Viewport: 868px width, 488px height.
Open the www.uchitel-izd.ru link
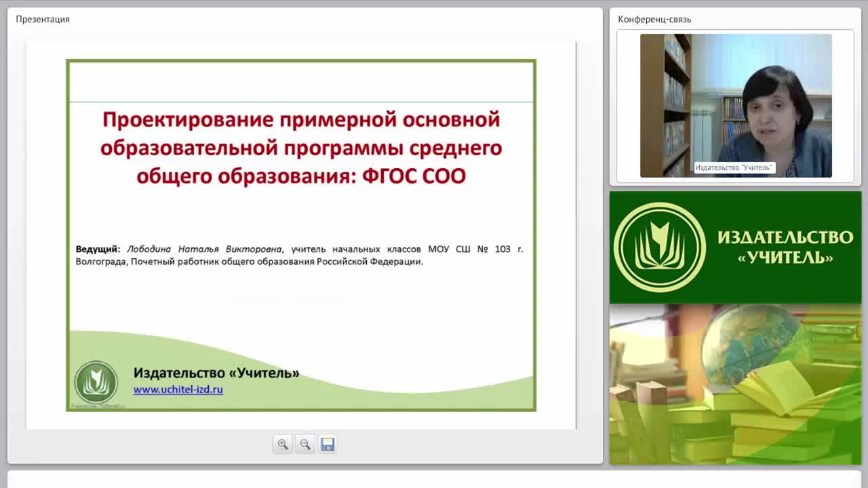click(x=178, y=389)
